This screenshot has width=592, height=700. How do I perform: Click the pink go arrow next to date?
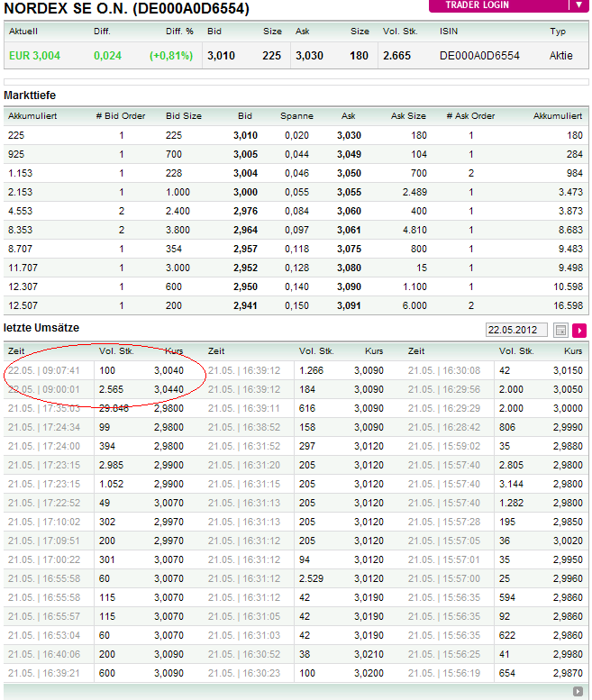point(579,331)
